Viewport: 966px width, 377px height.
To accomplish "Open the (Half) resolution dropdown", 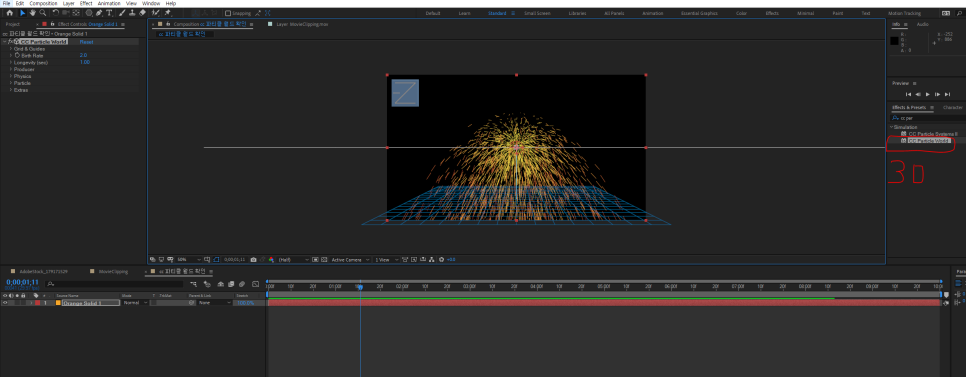I will coord(293,260).
